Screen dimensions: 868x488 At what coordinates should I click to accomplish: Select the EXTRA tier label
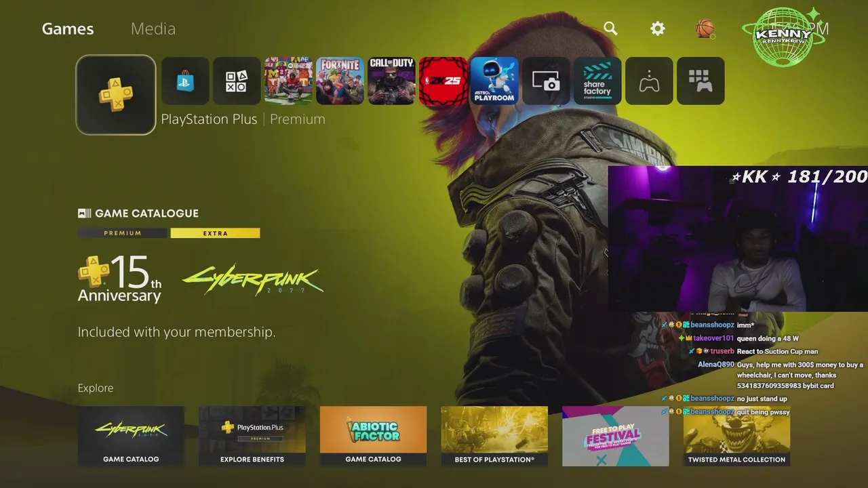[x=215, y=233]
